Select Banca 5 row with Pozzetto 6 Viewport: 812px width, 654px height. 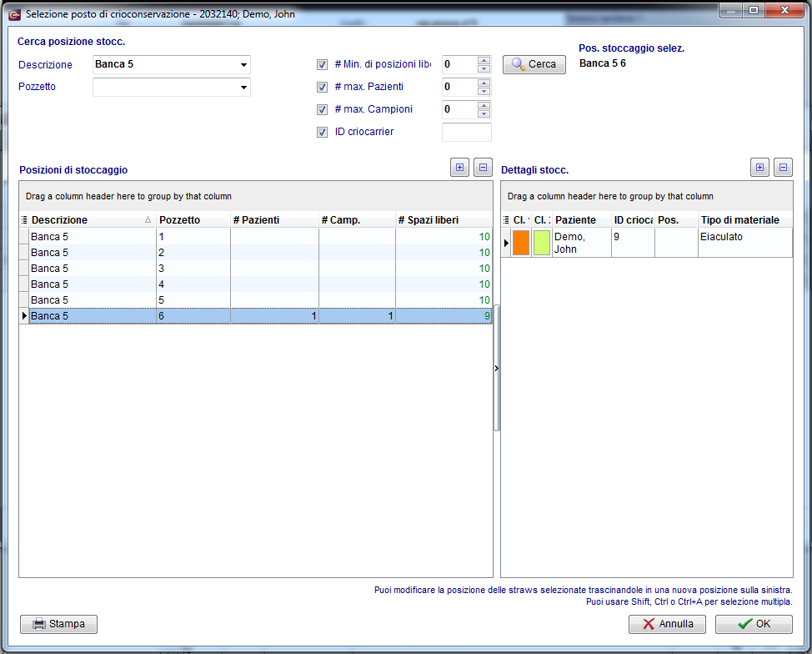[x=255, y=315]
